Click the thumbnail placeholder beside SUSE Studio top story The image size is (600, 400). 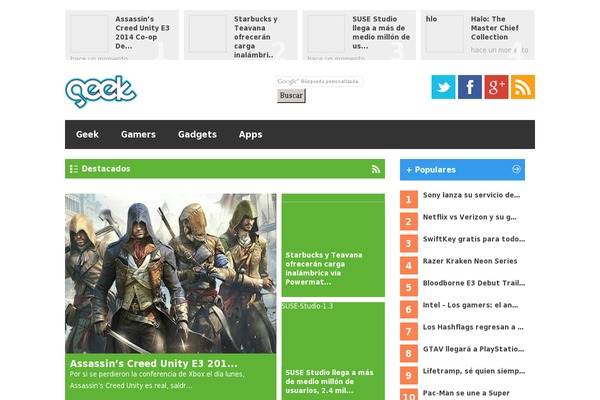pos(326,34)
